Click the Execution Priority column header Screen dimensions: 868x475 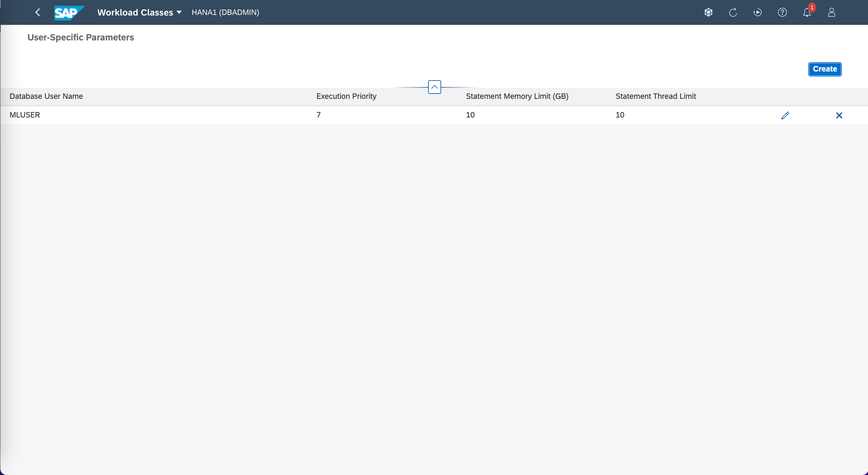[346, 96]
